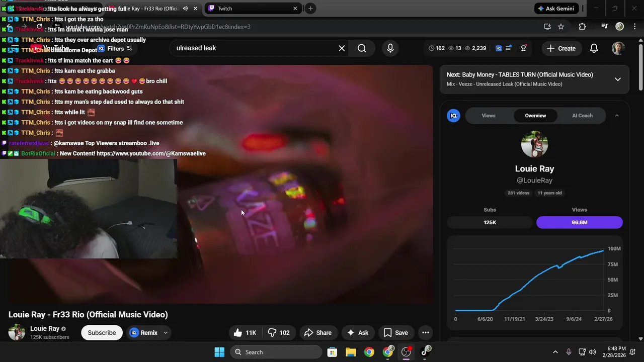Open vidIQ Filters next to search

click(115, 49)
